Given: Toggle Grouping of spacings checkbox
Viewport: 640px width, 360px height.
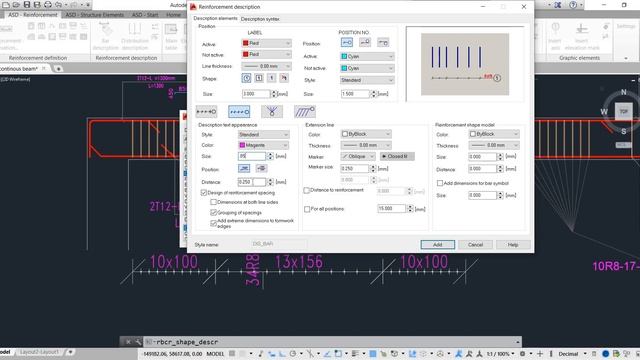Looking at the screenshot, I should (213, 213).
